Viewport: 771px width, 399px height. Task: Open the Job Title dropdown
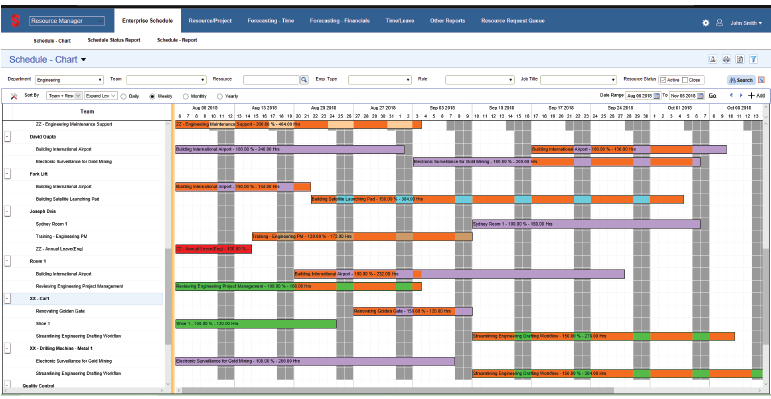578,80
